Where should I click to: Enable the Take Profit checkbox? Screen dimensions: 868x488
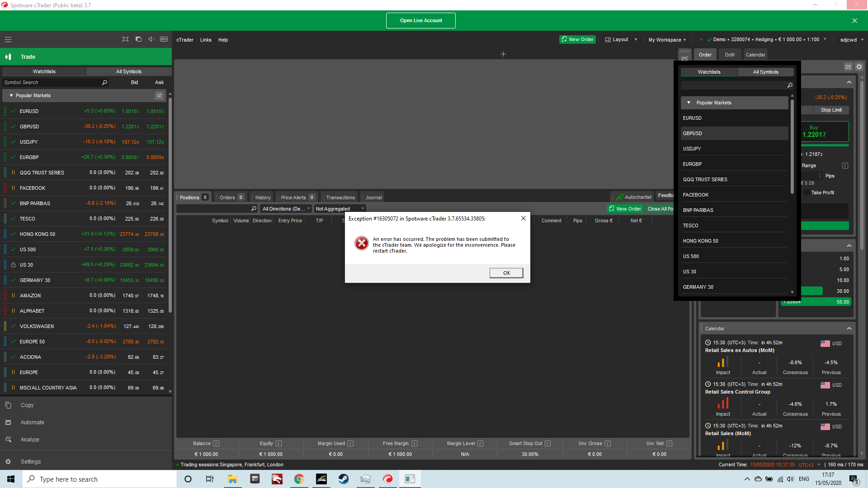click(807, 192)
